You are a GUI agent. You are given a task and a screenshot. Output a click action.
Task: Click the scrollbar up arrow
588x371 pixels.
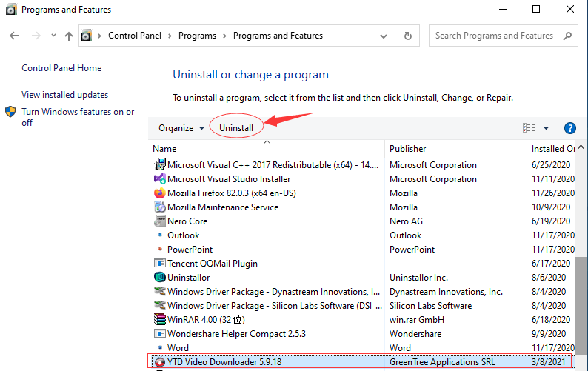coord(581,147)
